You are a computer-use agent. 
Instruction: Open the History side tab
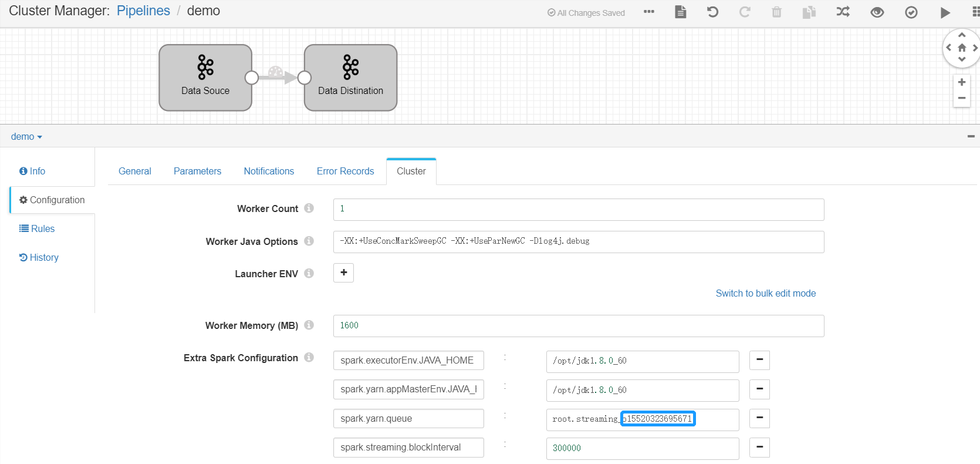coord(39,257)
